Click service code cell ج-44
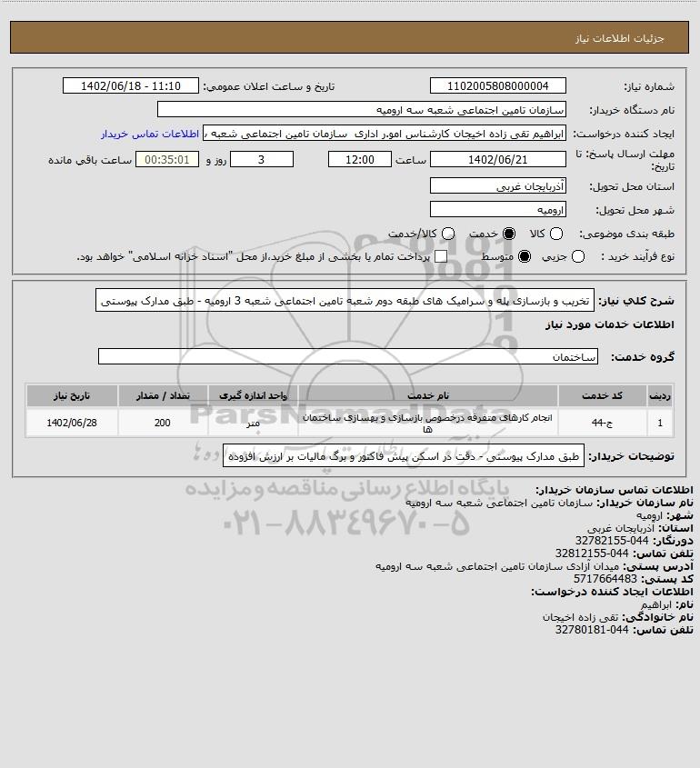 coord(602,423)
